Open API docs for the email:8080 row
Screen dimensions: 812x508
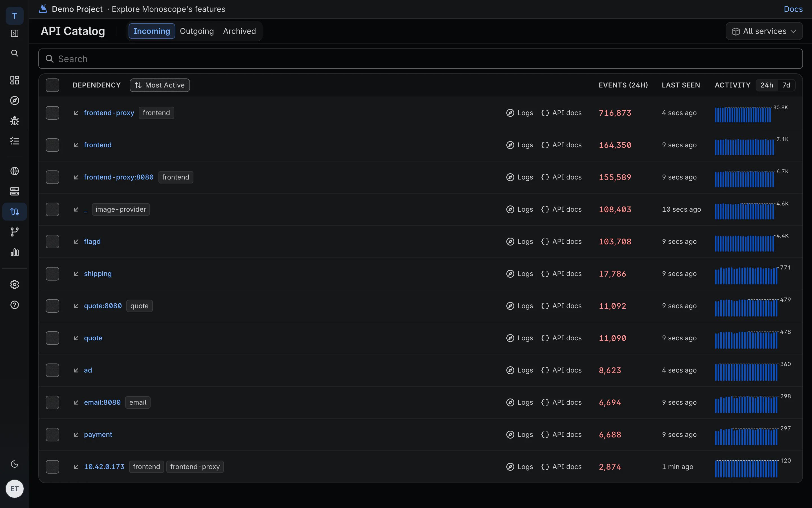pyautogui.click(x=561, y=402)
